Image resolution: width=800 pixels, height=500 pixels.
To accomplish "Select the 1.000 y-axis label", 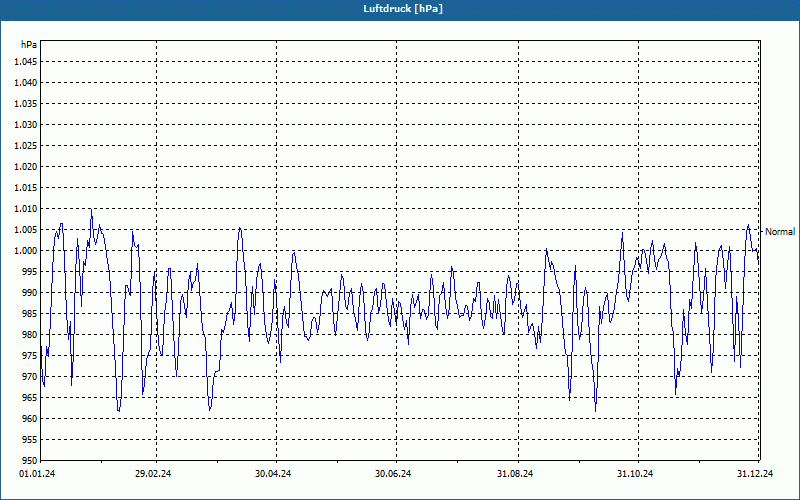I will 26,251.
